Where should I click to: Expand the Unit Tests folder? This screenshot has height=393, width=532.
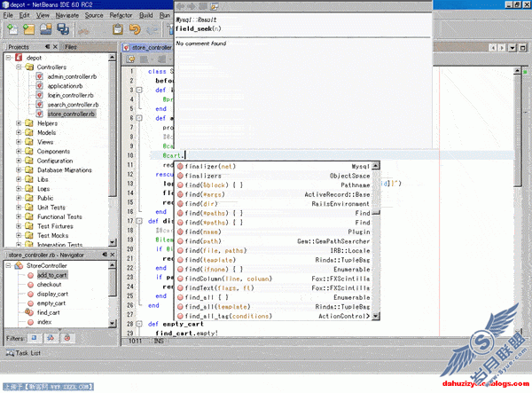(x=19, y=207)
